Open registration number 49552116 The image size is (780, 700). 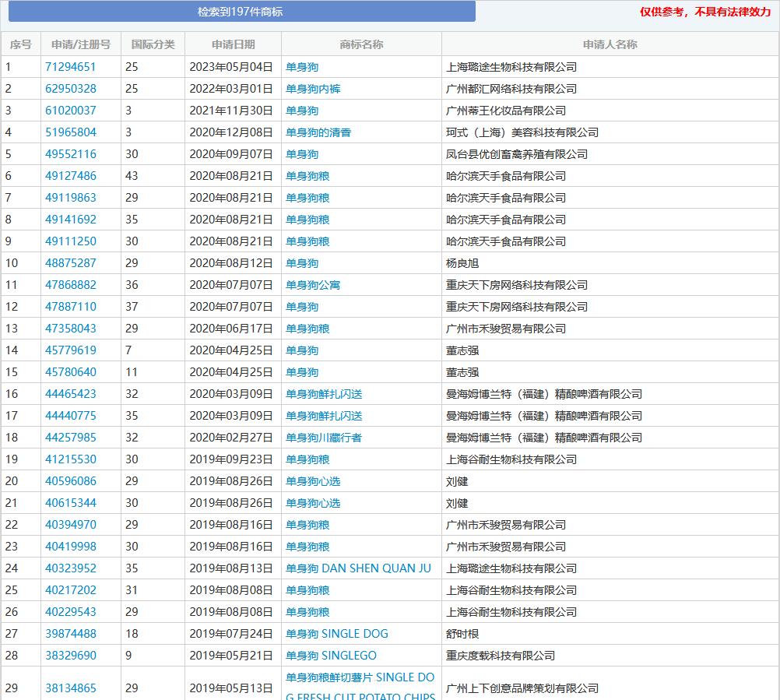point(71,153)
